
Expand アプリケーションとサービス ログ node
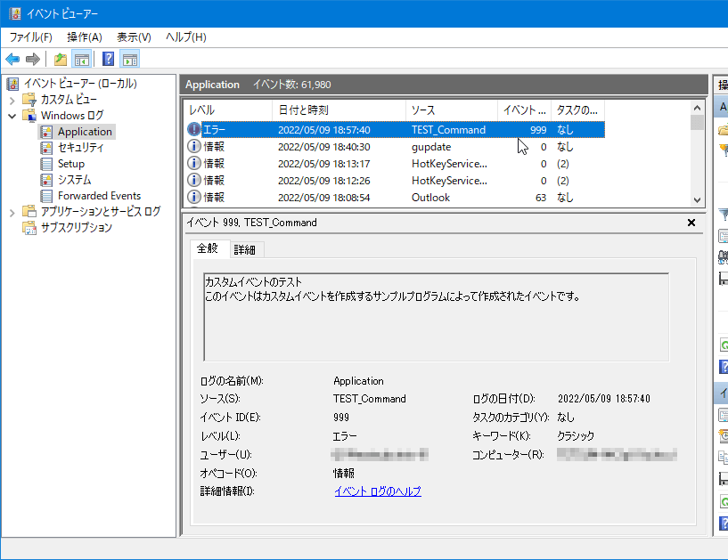[x=12, y=212]
